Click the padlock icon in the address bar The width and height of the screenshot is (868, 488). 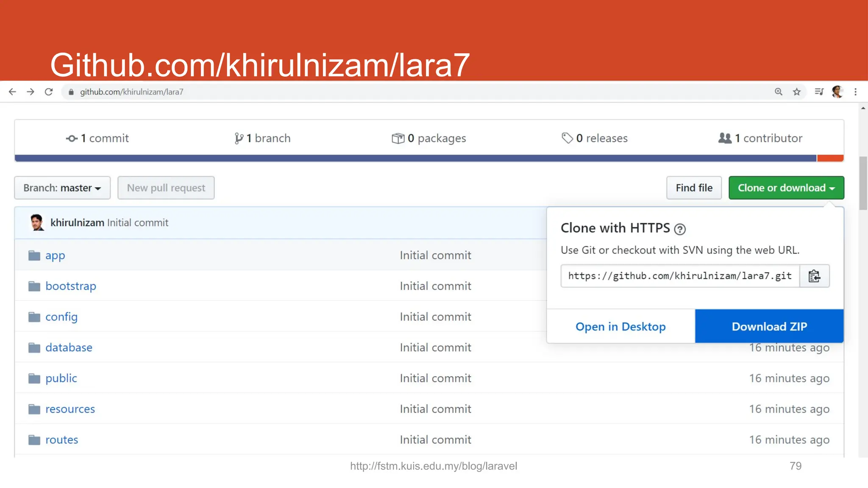click(x=71, y=92)
